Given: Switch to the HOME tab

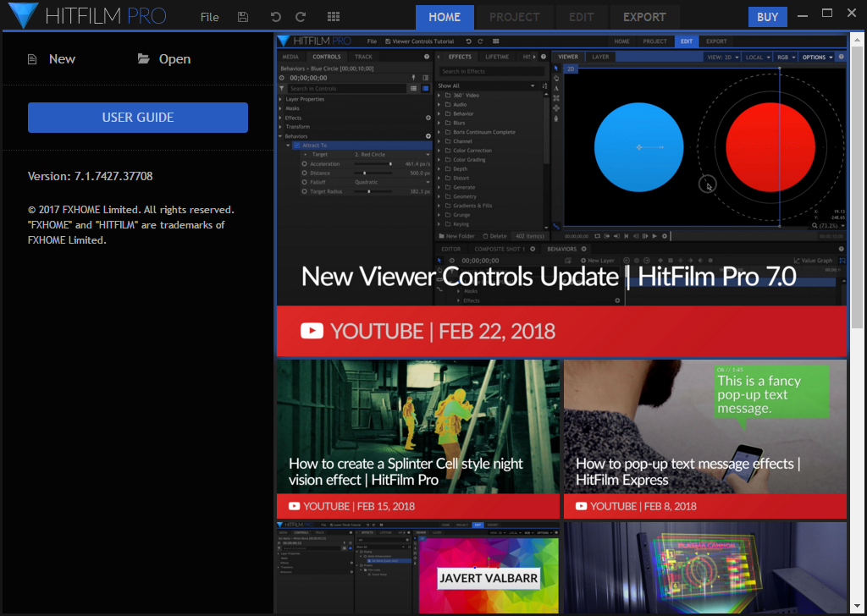Looking at the screenshot, I should tap(445, 17).
